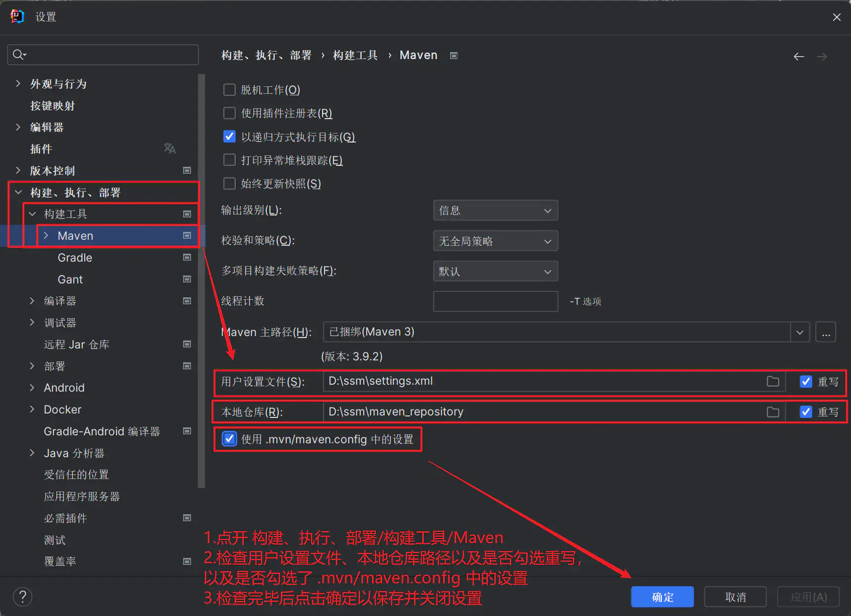The width and height of the screenshot is (851, 616).
Task: Select 受信任的位置 in tree
Action: tap(76, 475)
